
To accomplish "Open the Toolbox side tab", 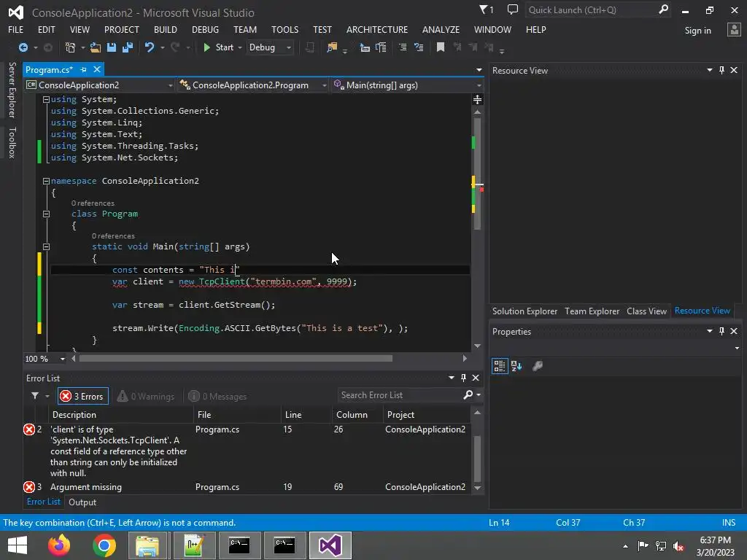I will tap(12, 142).
